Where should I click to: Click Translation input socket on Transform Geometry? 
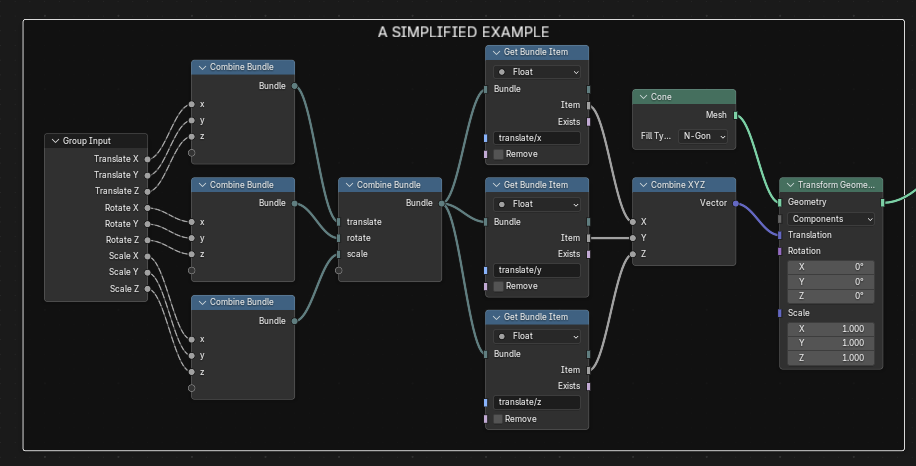(780, 235)
